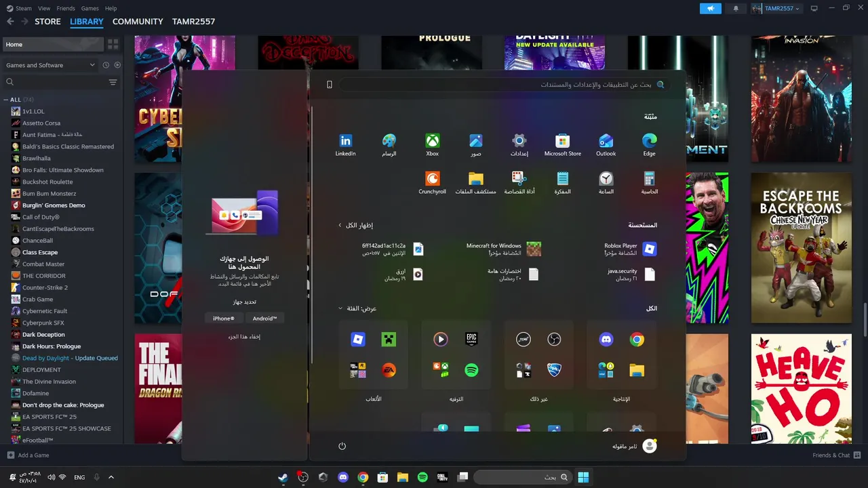Open the Start menu power button
The image size is (868, 488).
[342, 446]
